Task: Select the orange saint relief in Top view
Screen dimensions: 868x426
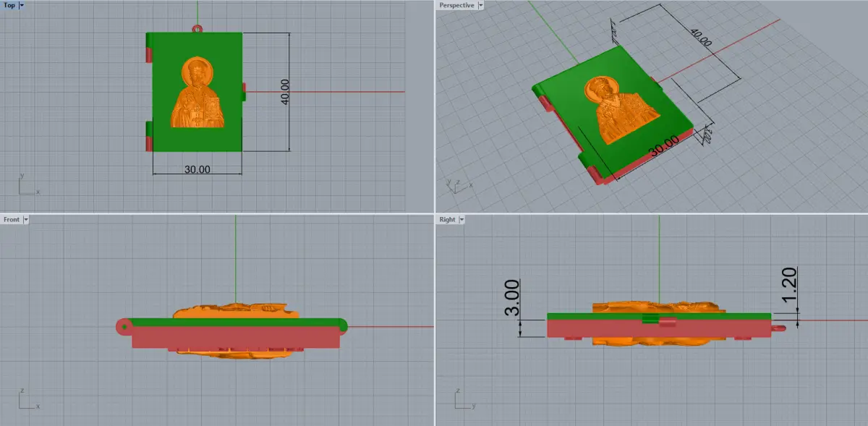Action: (197, 94)
